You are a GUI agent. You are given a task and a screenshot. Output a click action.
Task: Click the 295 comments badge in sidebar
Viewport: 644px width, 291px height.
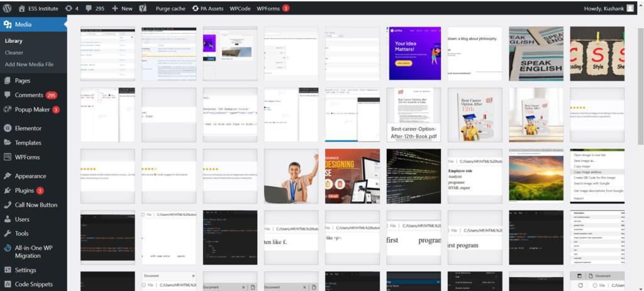click(x=52, y=95)
